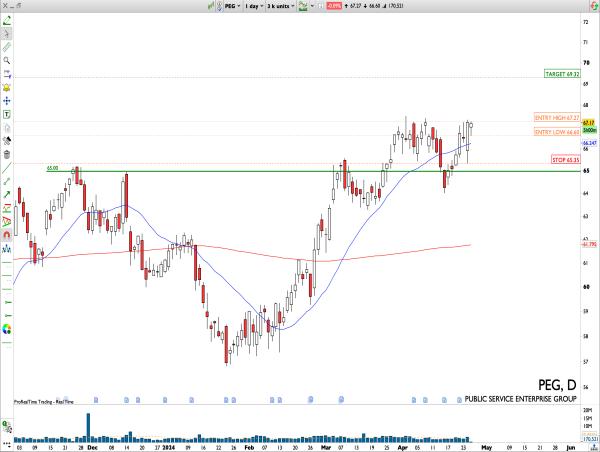Activate the magnifier zoom tool
Viewport: 600px width, 452px height.
point(7,60)
